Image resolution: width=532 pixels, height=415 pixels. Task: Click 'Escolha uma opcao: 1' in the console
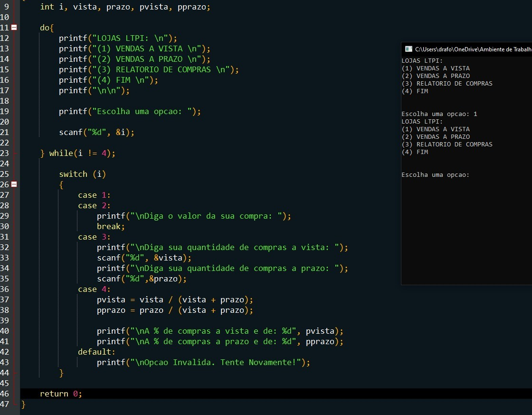tap(439, 114)
